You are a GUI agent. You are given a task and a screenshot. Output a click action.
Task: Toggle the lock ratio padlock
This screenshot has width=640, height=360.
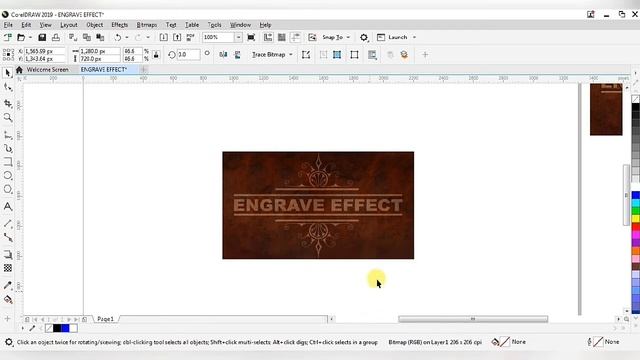(156, 55)
